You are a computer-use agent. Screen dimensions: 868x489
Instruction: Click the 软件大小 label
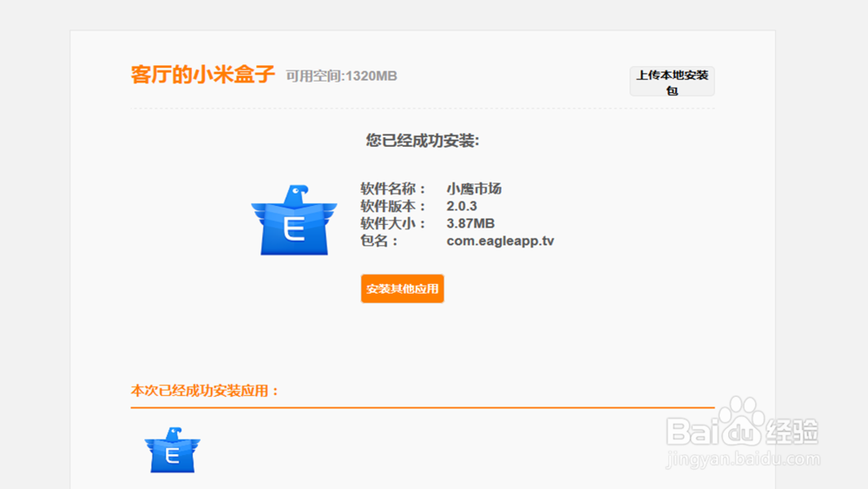(x=393, y=223)
